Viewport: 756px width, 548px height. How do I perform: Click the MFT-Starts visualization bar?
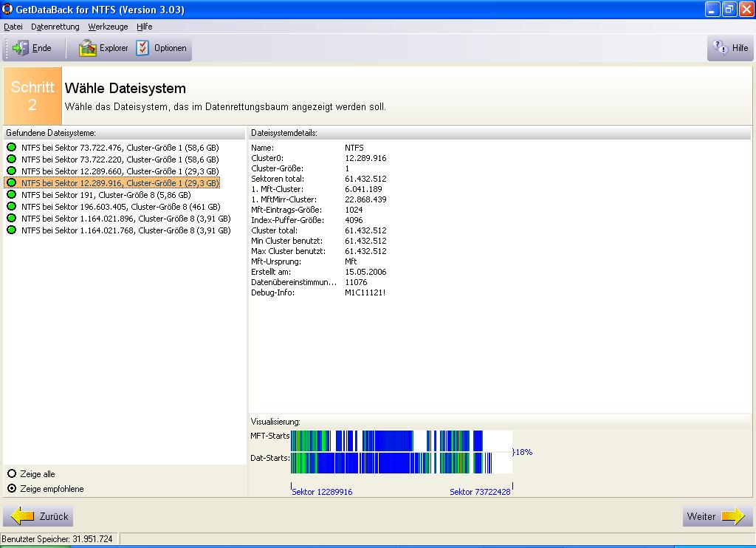coord(401,441)
